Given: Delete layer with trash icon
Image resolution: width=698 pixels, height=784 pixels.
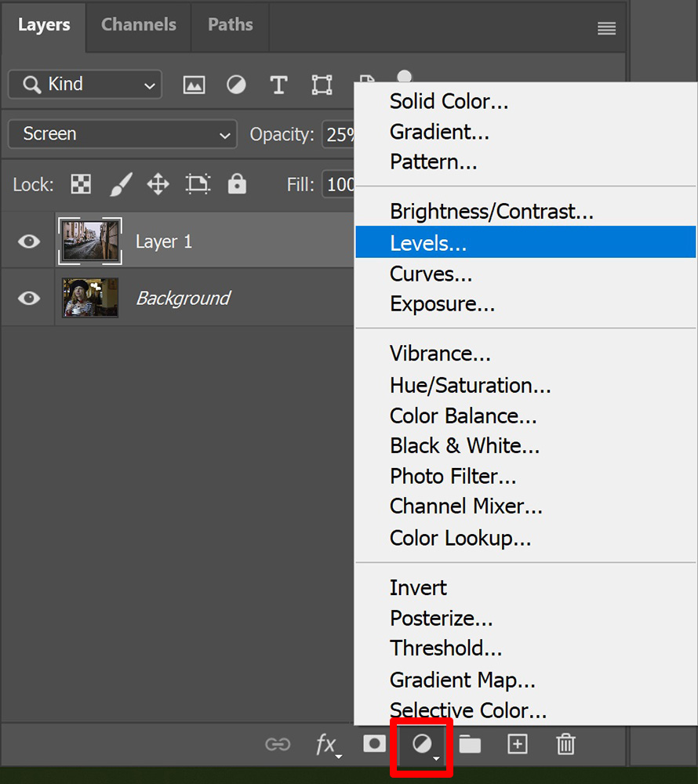Looking at the screenshot, I should 566,744.
